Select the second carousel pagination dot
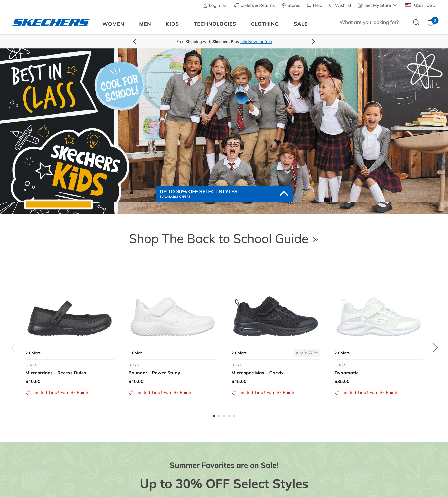The image size is (448, 497). pos(219,416)
